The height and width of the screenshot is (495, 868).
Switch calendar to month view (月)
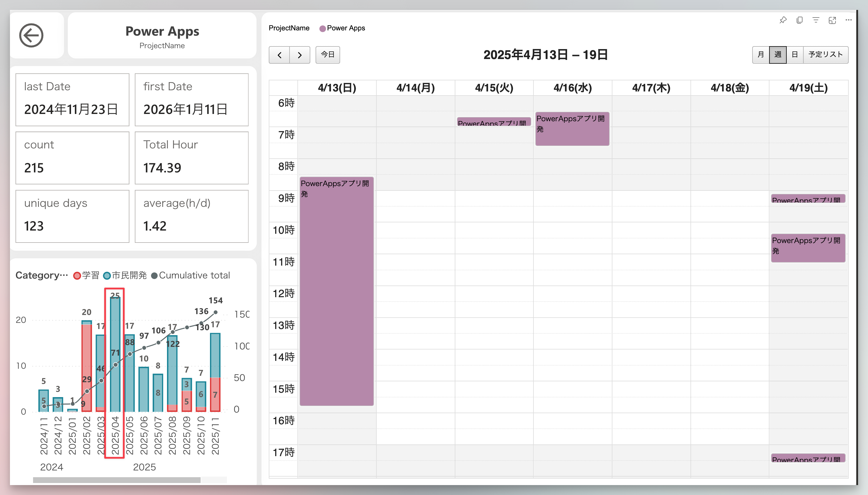[x=761, y=55]
